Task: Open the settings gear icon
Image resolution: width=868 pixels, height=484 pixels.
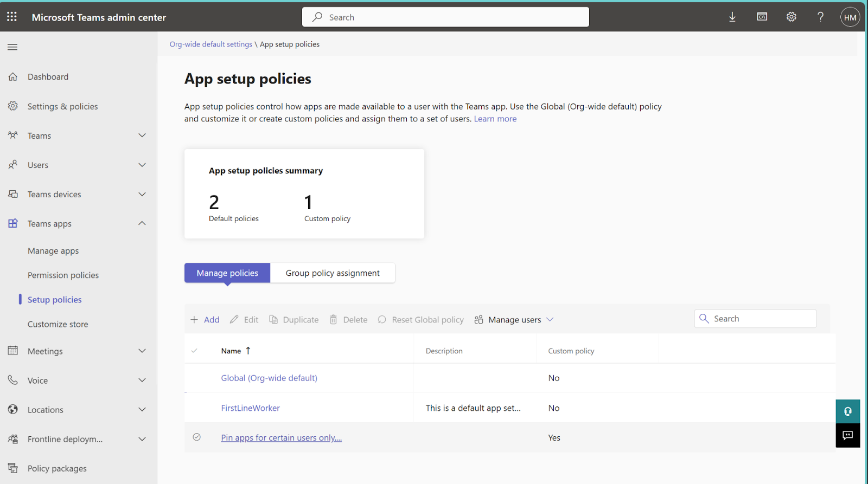Action: 792,17
